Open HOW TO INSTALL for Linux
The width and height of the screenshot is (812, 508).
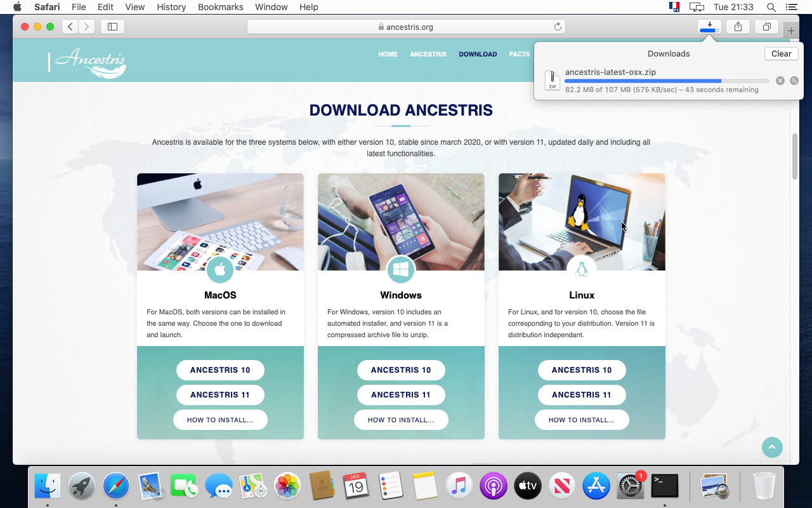tap(582, 420)
